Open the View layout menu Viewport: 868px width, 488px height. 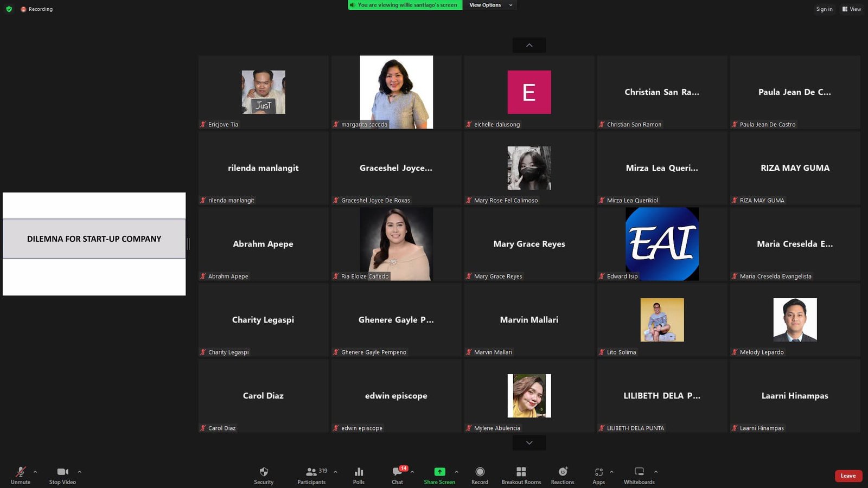[x=851, y=9]
